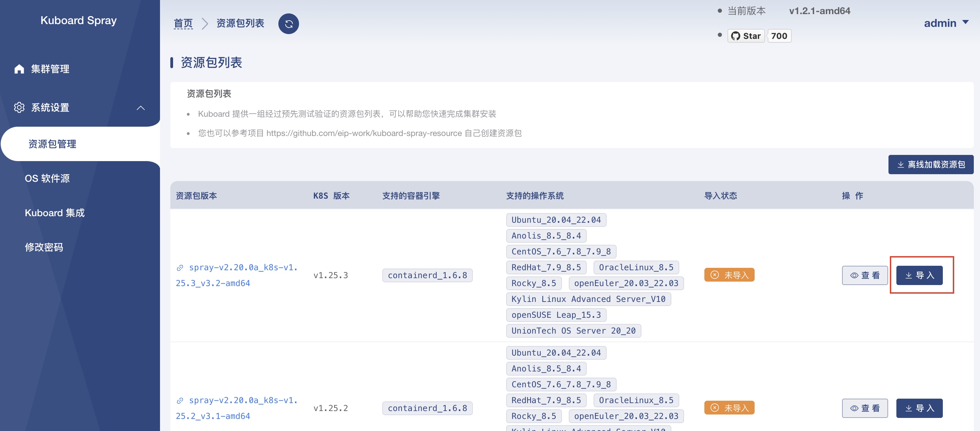Screen dimensions: 980x431
Task: Click 离线加载资源包 button
Action: [930, 165]
